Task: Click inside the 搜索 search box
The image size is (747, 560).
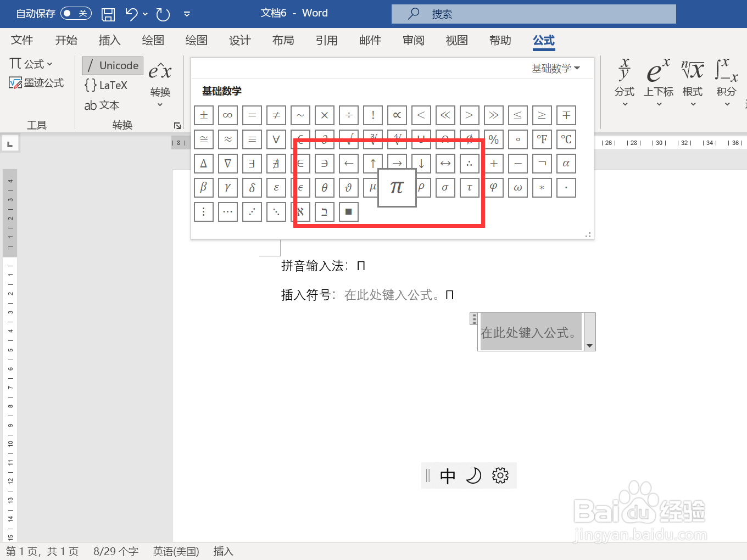Action: pos(533,14)
